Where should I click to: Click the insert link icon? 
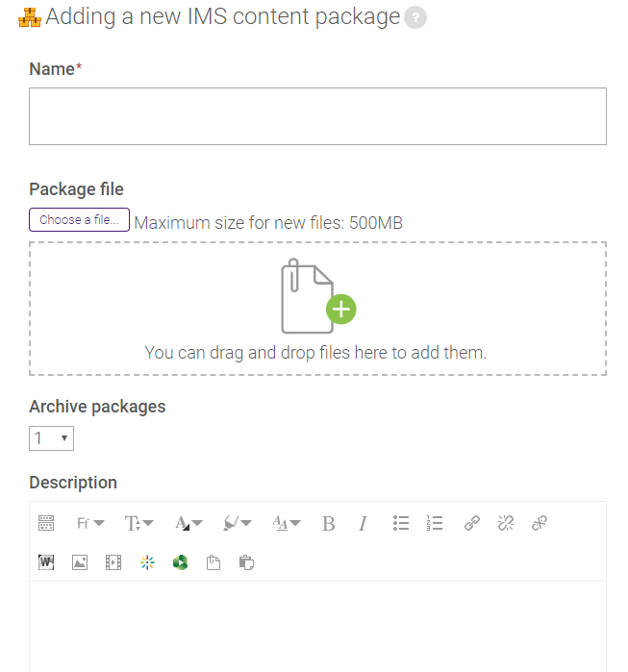click(472, 523)
